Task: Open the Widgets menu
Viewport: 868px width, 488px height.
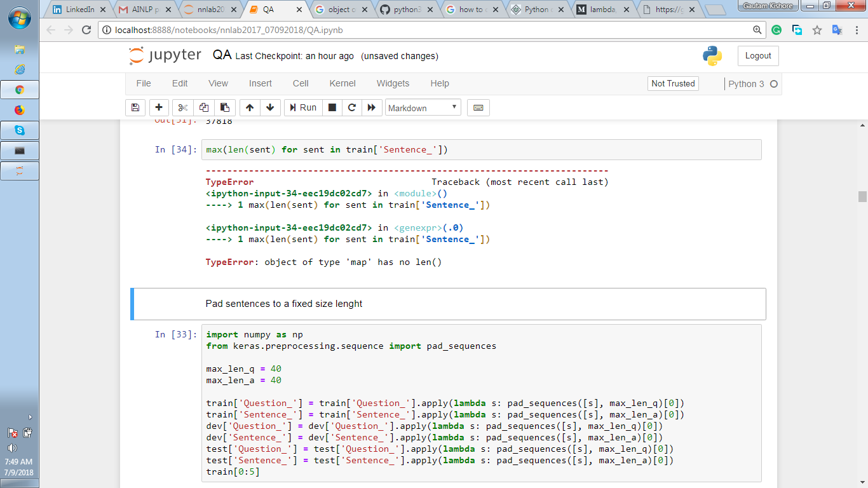Action: [x=393, y=83]
